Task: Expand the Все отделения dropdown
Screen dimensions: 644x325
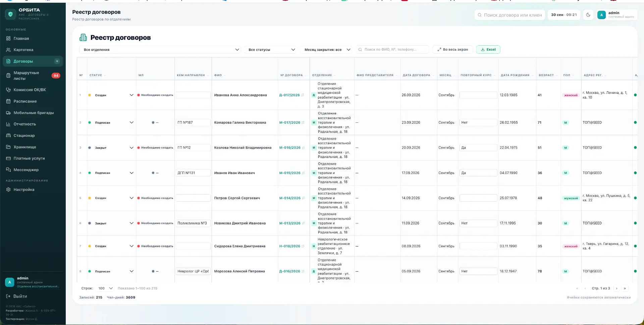Action: pyautogui.click(x=160, y=50)
